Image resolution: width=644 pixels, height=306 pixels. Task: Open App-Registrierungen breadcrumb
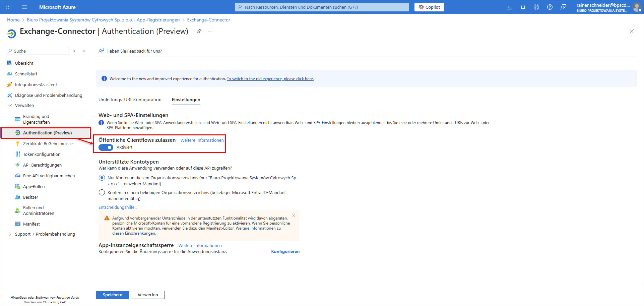(103, 20)
